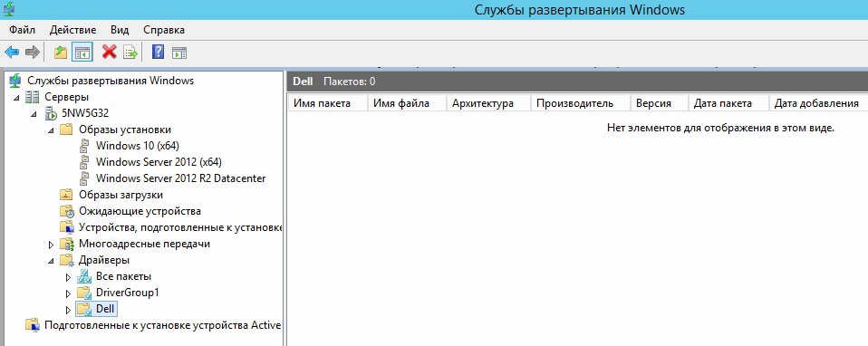The image size is (868, 346).
Task: Expand the DriverGroup1 node
Action: point(69,293)
